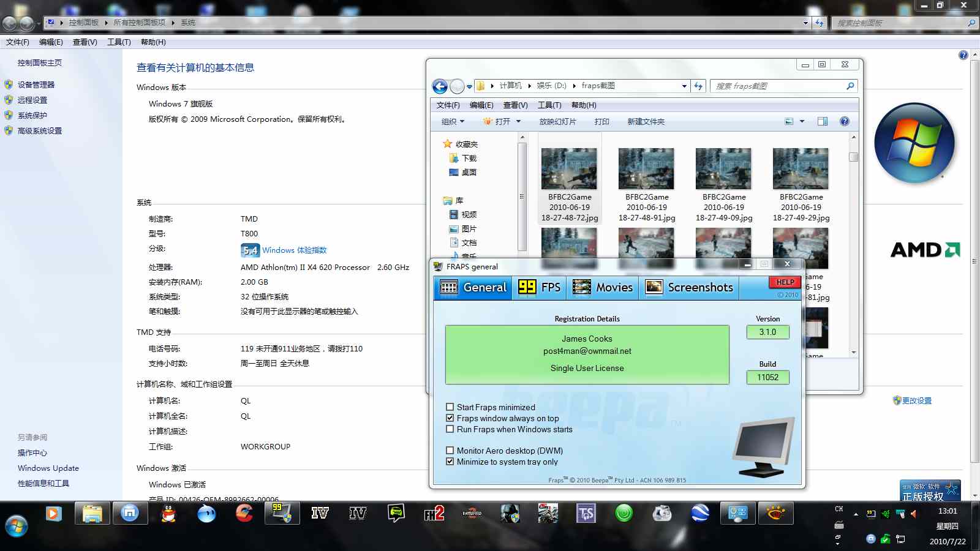Open Tools menu in explorer window
The image size is (980, 551).
549,105
